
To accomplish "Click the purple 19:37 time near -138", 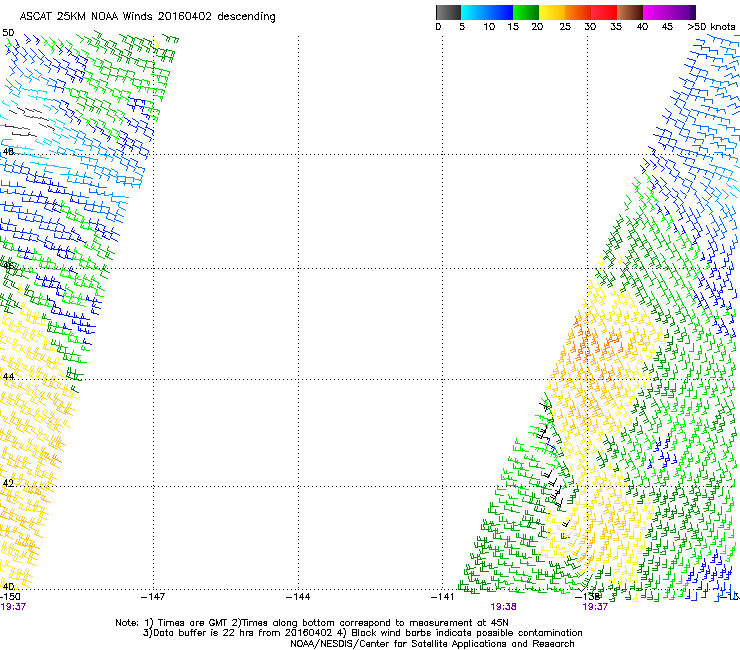I will [595, 607].
